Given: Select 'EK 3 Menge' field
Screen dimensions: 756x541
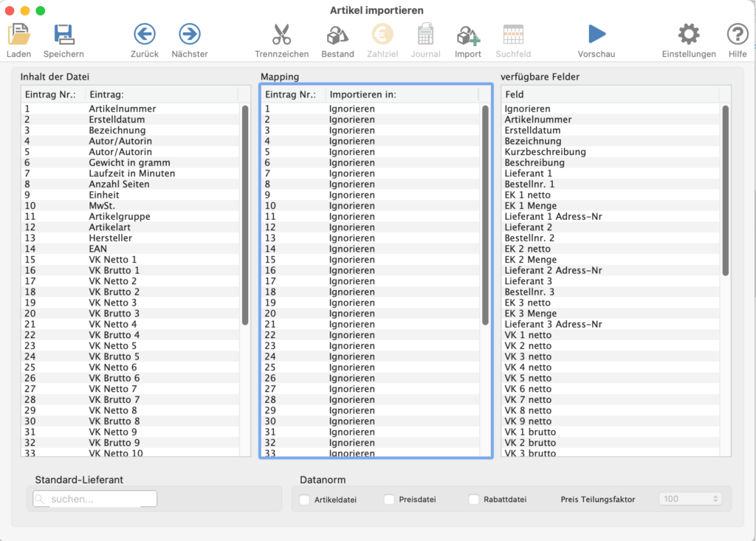Looking at the screenshot, I should coord(531,314).
